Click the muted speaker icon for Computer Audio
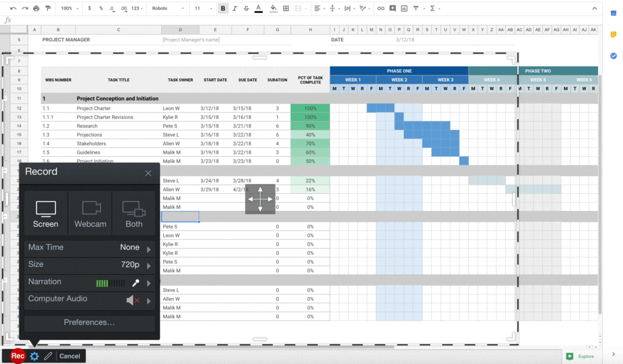Viewport: 623px width, 364px height. point(133,300)
